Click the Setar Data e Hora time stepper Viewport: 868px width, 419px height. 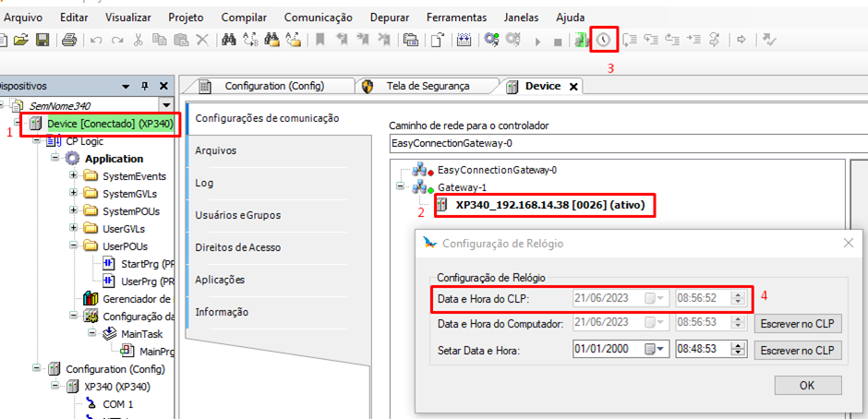pyautogui.click(x=736, y=350)
